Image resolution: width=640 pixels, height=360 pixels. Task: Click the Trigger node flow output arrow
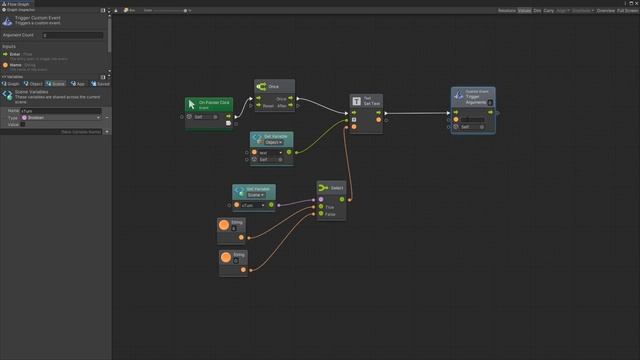[490, 112]
